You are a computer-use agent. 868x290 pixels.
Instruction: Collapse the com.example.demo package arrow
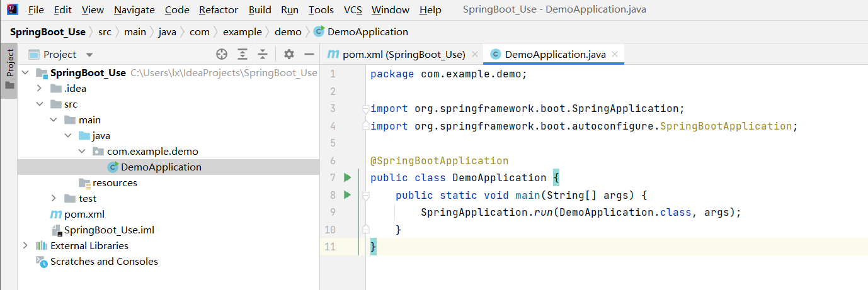82,152
